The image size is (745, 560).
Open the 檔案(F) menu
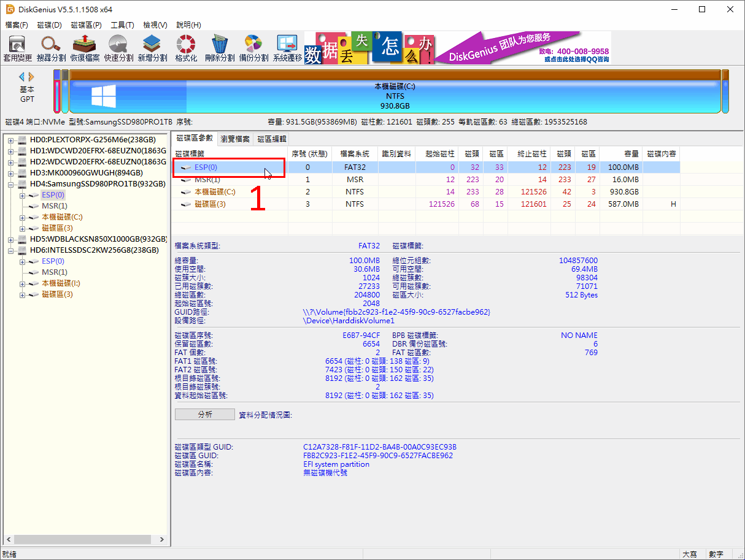click(17, 25)
